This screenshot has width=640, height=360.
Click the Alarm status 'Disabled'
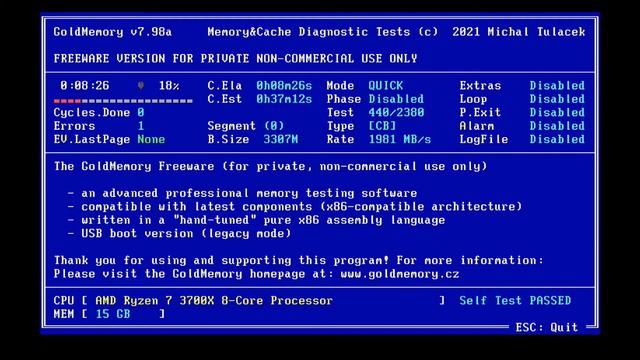pyautogui.click(x=557, y=126)
